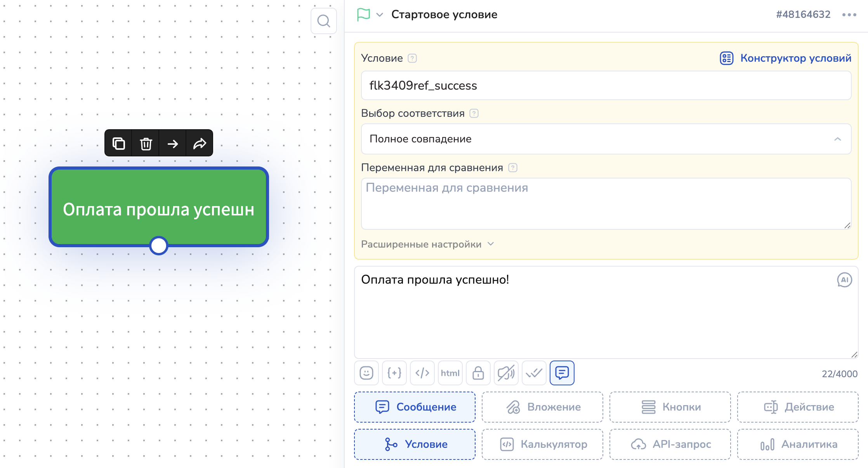Click the Переменная для сравнения text field
The image size is (868, 468).
click(606, 203)
